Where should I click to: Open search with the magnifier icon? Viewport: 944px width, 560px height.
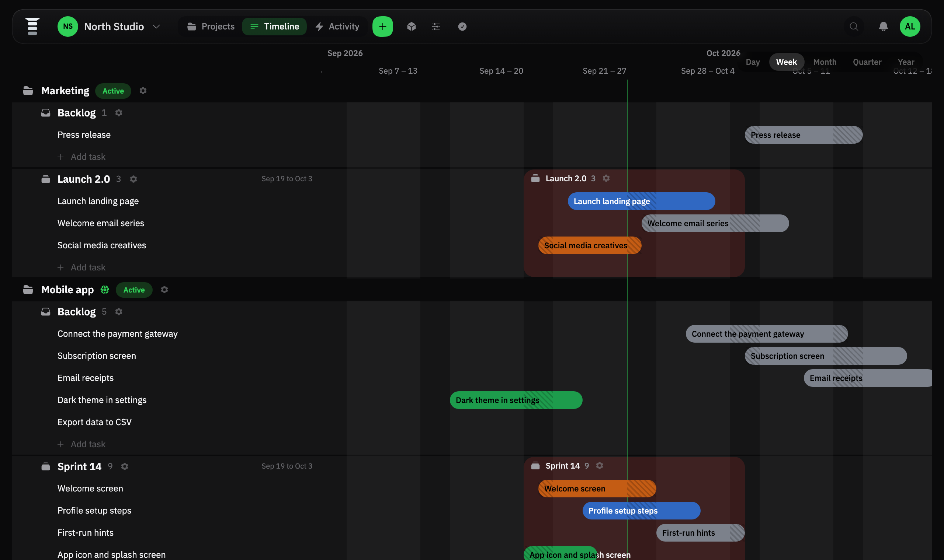[x=854, y=27]
